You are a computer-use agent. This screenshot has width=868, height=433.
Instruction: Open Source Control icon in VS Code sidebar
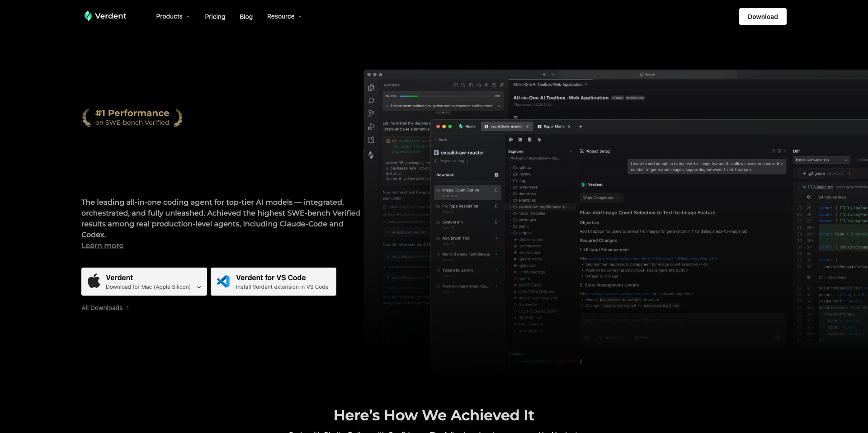tap(371, 114)
